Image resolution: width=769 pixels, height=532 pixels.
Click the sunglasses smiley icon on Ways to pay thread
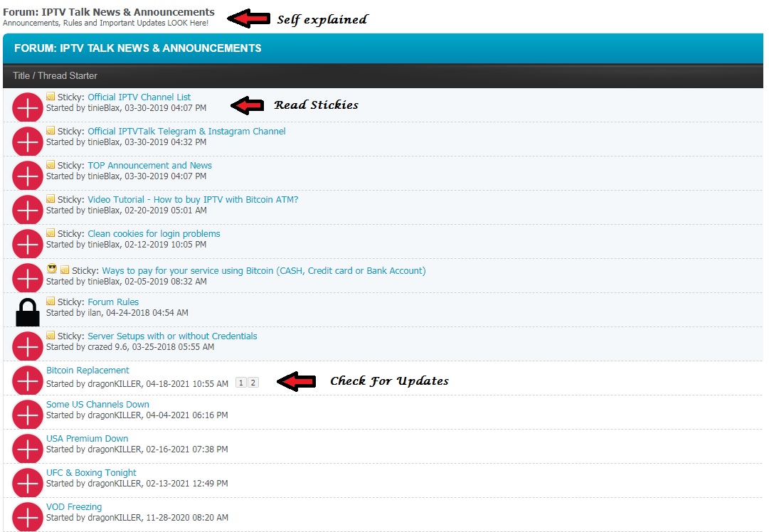tap(52, 269)
